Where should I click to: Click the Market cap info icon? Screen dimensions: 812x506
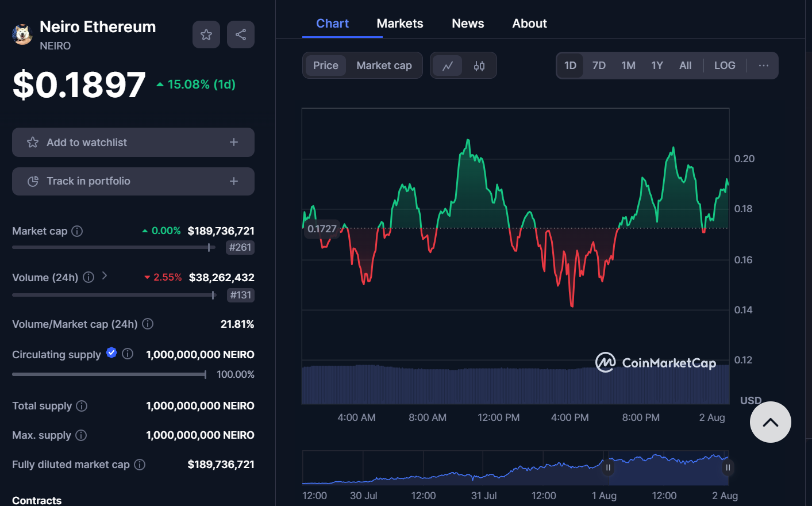tap(77, 231)
